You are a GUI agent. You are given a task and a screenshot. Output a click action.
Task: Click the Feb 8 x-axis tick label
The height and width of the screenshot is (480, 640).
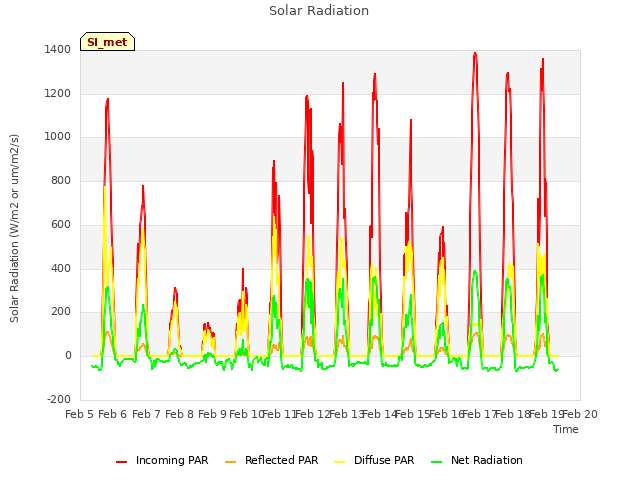180,414
